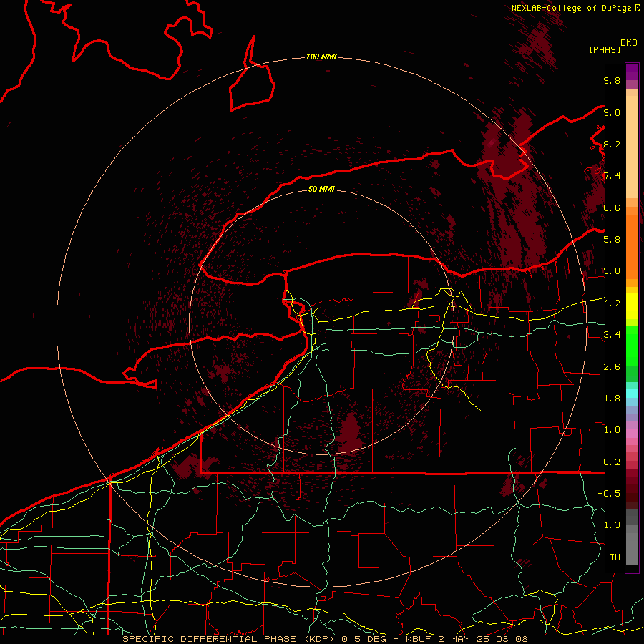Click the 6.6 color scale value
Image resolution: width=644 pixels, height=644 pixels.
click(x=612, y=208)
